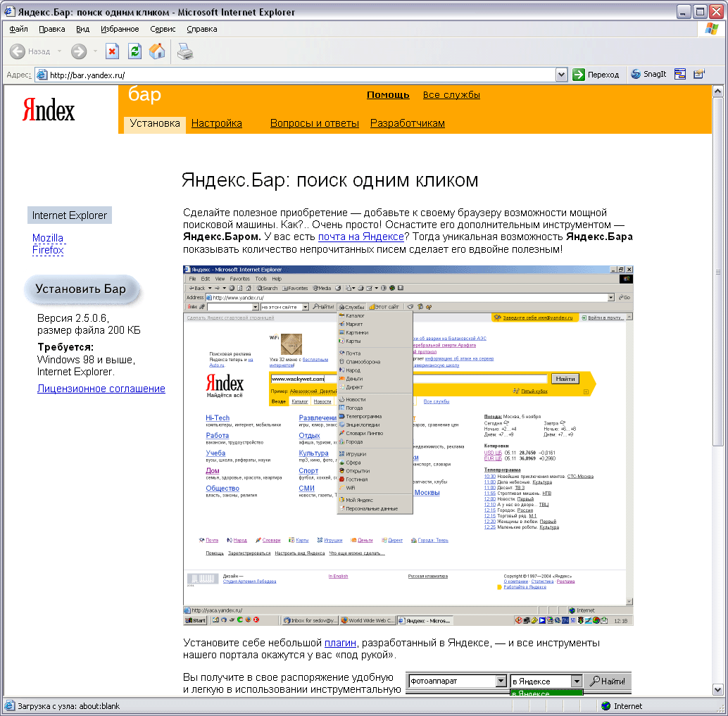Open the Правка menu

pos(51,29)
